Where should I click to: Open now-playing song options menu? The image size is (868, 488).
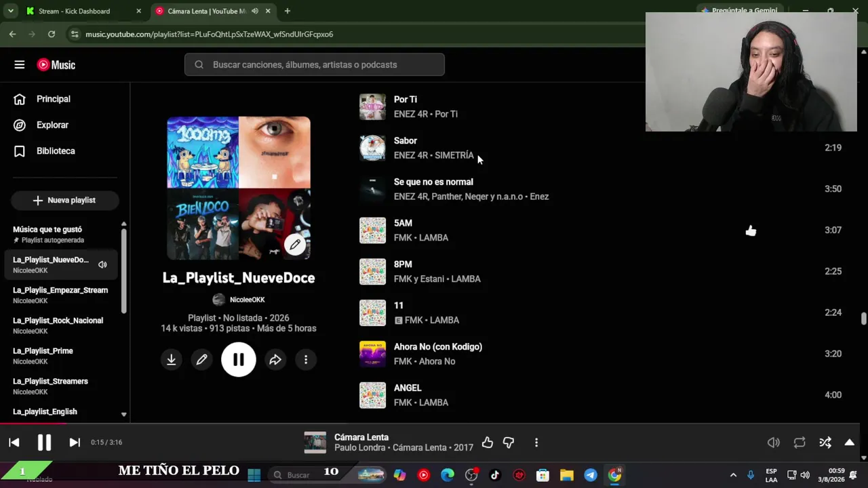click(x=536, y=443)
